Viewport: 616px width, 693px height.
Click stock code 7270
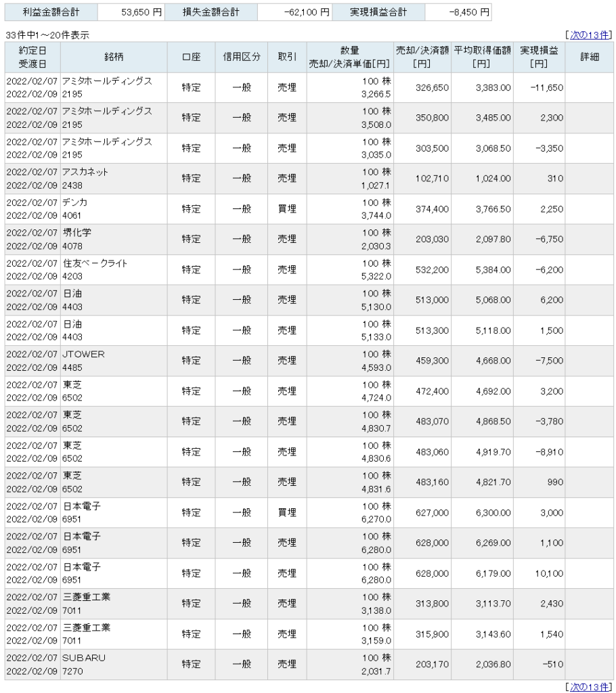point(72,671)
